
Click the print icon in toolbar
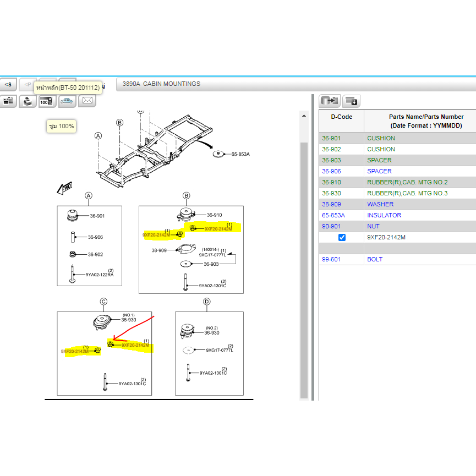coord(28,101)
